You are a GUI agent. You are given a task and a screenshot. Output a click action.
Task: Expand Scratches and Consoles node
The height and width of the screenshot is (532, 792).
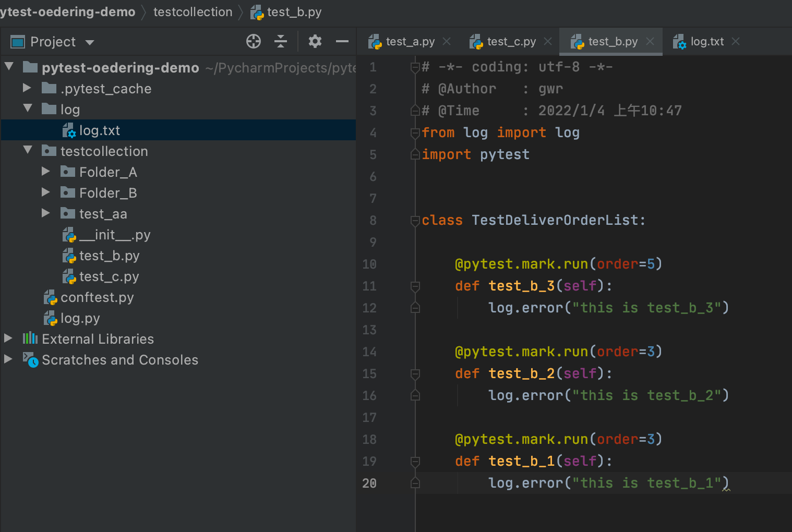click(x=8, y=359)
